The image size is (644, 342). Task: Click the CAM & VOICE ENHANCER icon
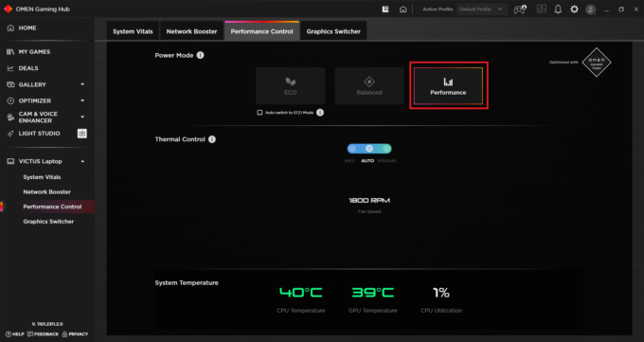(x=10, y=117)
